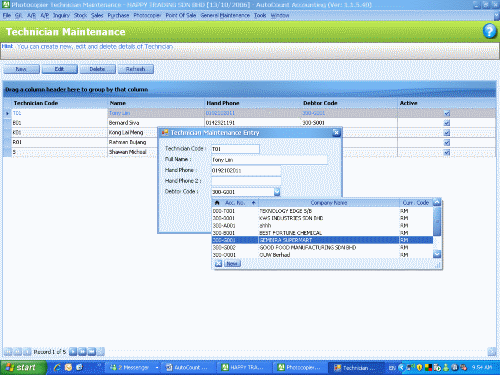This screenshot has width=500, height=375.
Task: Click the Technician Code input field
Action: [x=235, y=149]
